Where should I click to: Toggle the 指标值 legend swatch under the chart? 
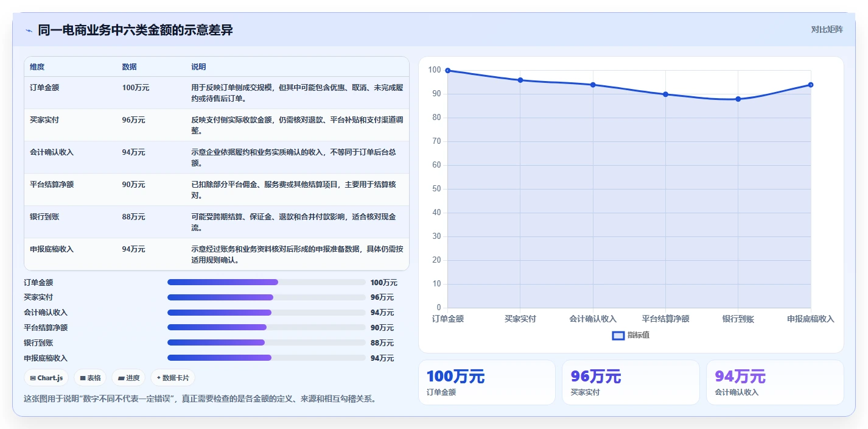coord(618,335)
